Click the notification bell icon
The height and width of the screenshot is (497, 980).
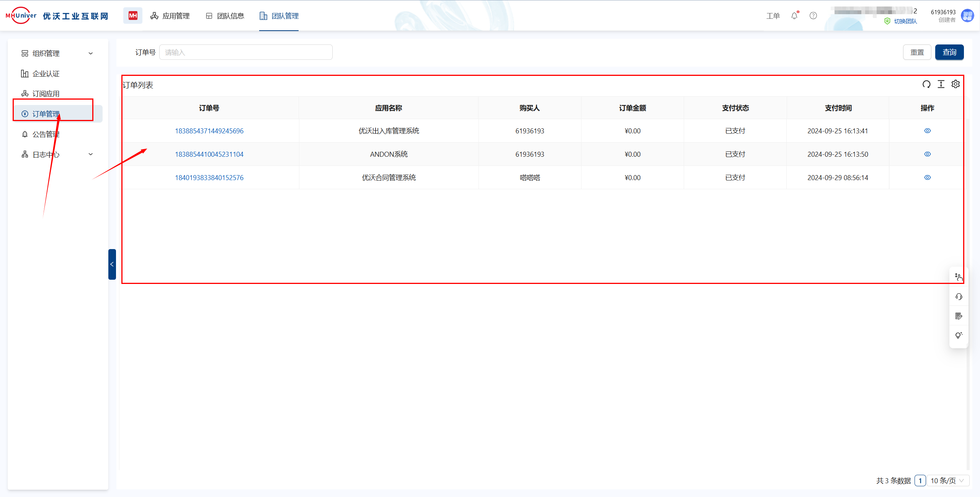click(x=794, y=16)
